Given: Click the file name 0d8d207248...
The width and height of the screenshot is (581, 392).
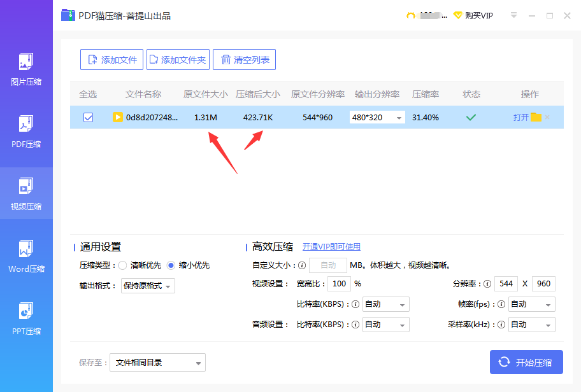Looking at the screenshot, I should click(152, 117).
